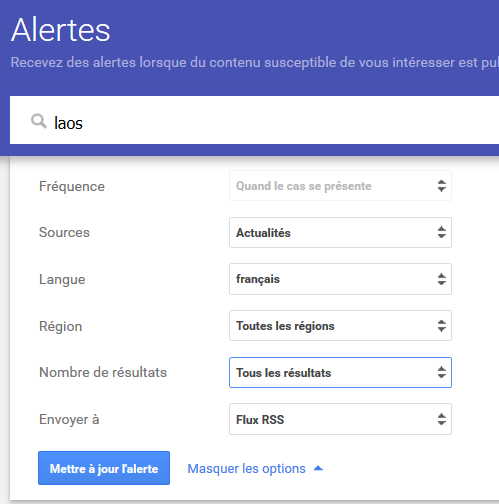Screen dimensions: 499x504
Task: Click the arrows icon on Fréquence selector
Action: click(x=442, y=186)
